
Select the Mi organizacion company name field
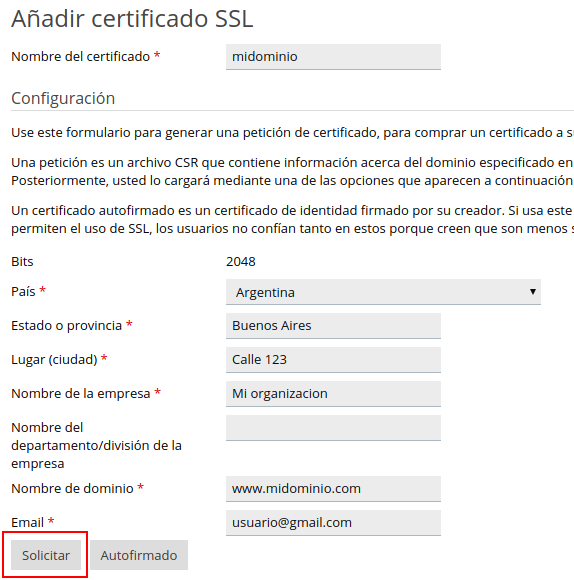pyautogui.click(x=333, y=394)
